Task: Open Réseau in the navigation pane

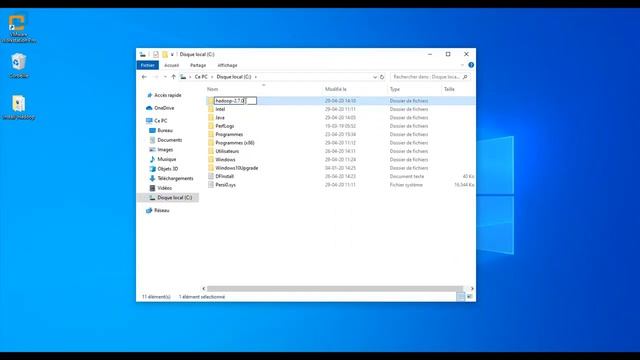Action: (x=162, y=211)
